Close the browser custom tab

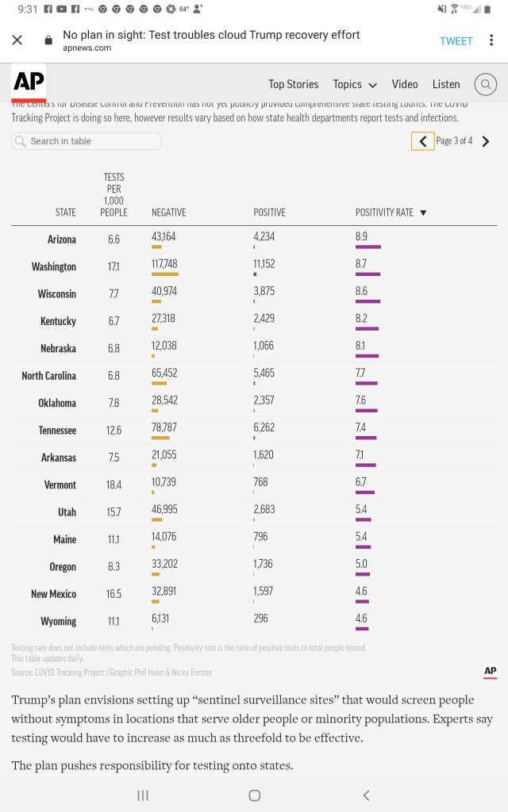(x=17, y=40)
